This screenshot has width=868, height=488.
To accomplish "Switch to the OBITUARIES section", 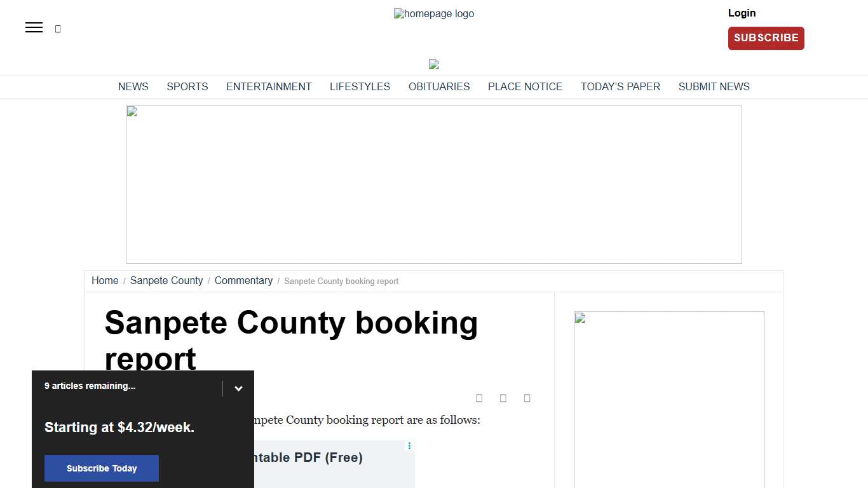I will tap(439, 86).
